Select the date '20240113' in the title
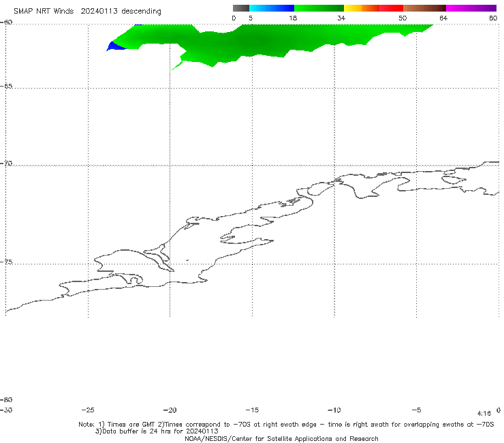The height and width of the screenshot is (443, 504). [99, 12]
